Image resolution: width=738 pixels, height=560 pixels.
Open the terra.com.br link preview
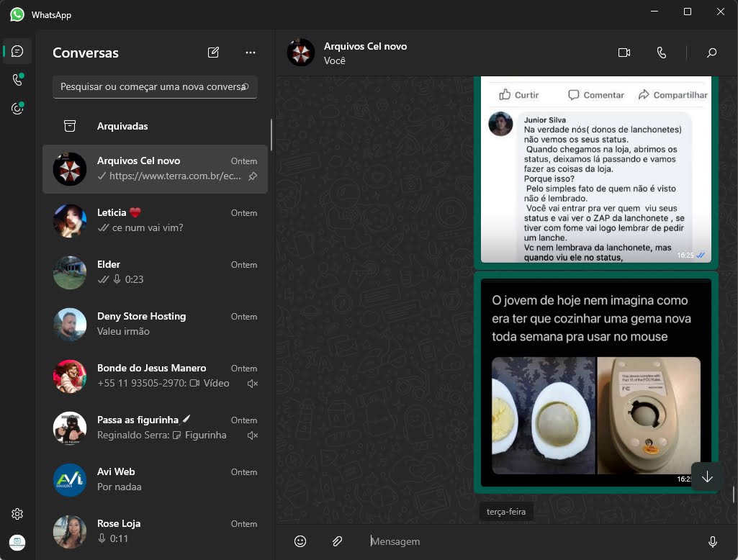[175, 176]
